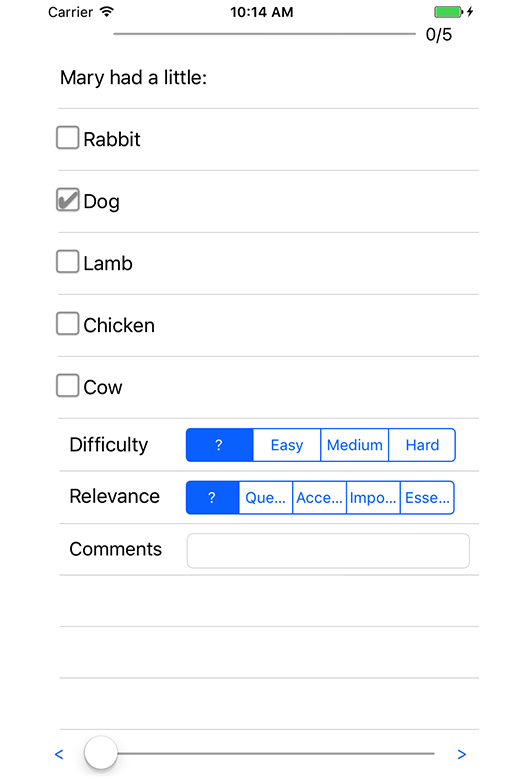
Task: Uncheck the Dog checkbox
Action: tap(67, 200)
